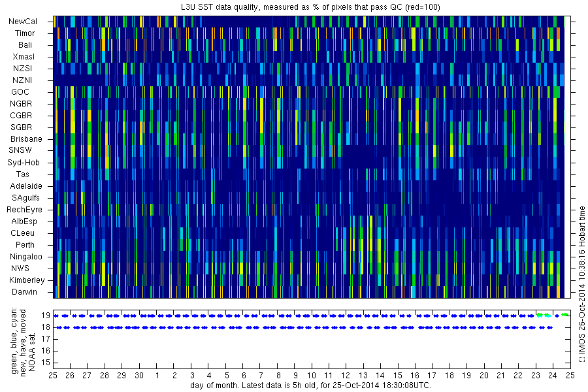This screenshot has width=588, height=392.
Task: Select the SNSW region label
Action: (20, 150)
